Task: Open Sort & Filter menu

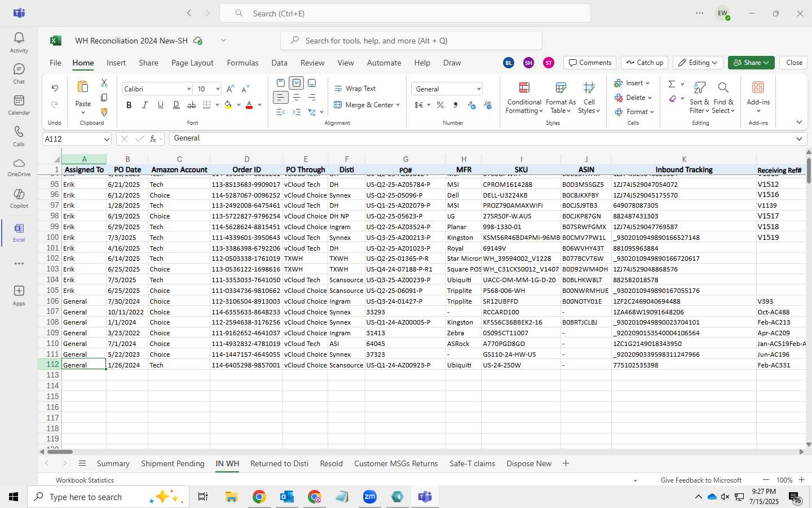Action: pos(699,98)
